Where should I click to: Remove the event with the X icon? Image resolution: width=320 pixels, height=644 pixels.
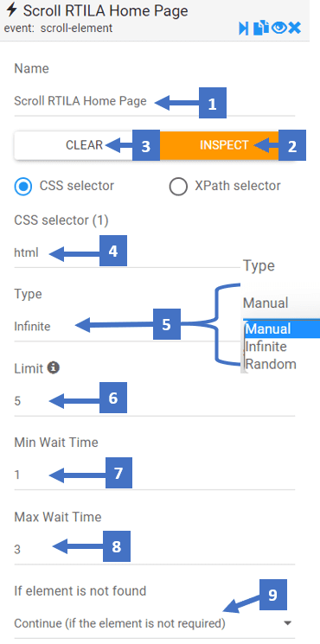(x=295, y=28)
